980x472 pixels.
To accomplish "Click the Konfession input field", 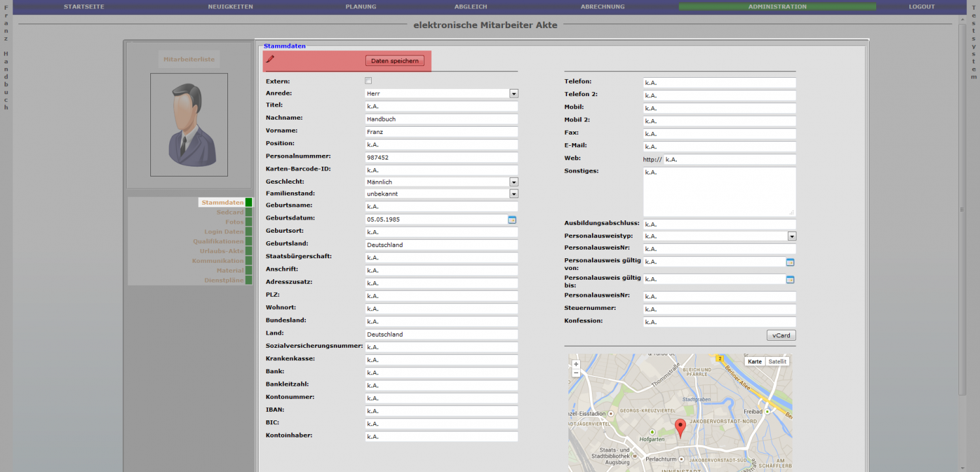I will pos(719,322).
